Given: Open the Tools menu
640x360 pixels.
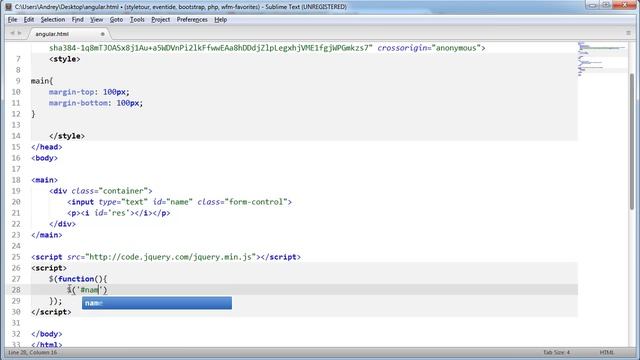Looking at the screenshot, I should (137, 20).
